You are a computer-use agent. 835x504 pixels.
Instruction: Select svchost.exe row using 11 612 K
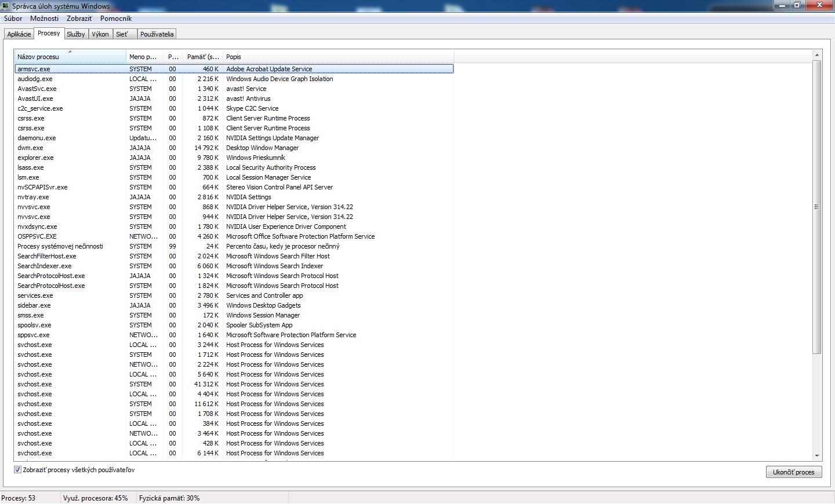click(x=234, y=404)
